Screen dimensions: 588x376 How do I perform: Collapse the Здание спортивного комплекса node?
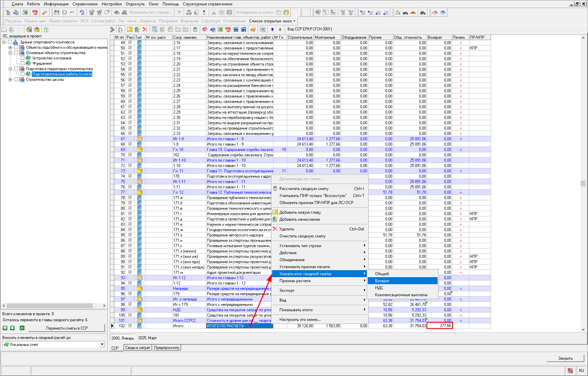point(4,42)
